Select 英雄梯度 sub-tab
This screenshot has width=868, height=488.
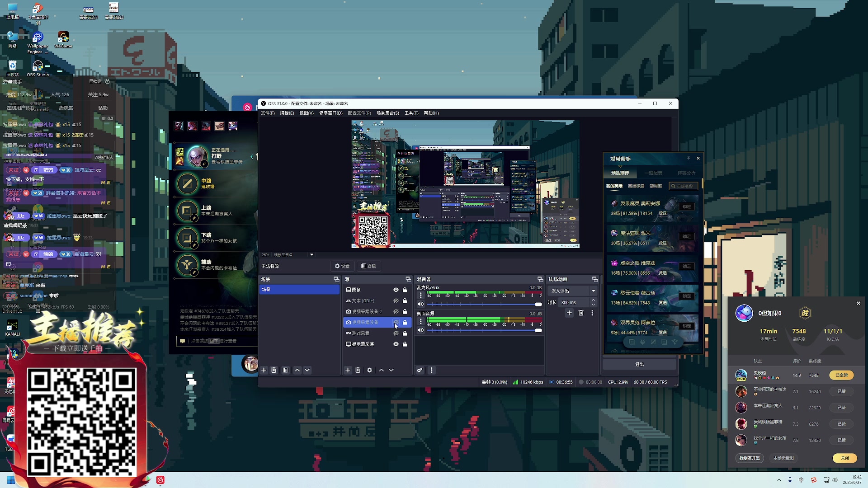pos(636,186)
